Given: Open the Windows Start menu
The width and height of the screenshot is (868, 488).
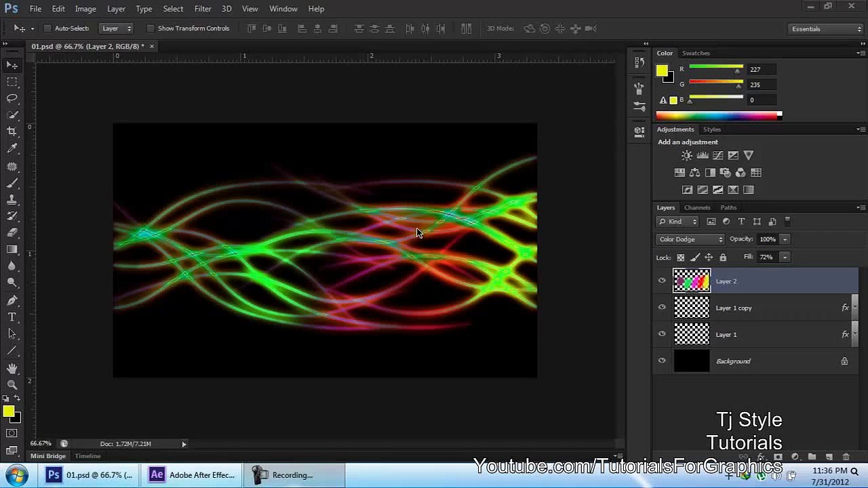Looking at the screenshot, I should coord(17,475).
